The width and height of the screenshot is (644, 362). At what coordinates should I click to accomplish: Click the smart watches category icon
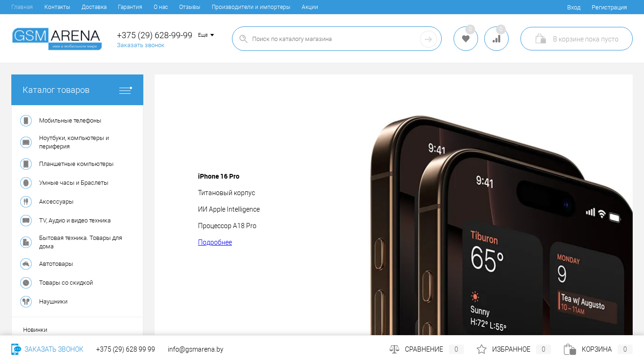pos(26,183)
